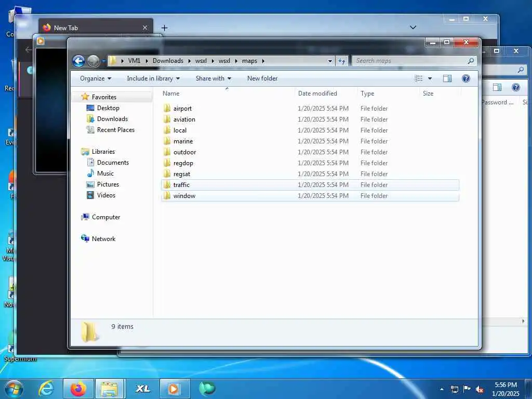The image size is (532, 399).
Task: Click VM1 in the address breadcrumb
Action: coord(134,61)
